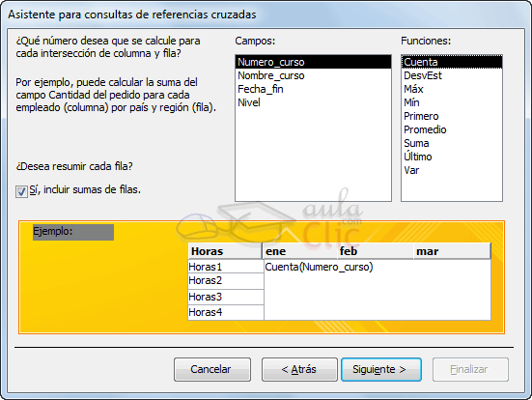The height and width of the screenshot is (400, 532).
Task: Click the mar column header in example
Action: click(452, 251)
